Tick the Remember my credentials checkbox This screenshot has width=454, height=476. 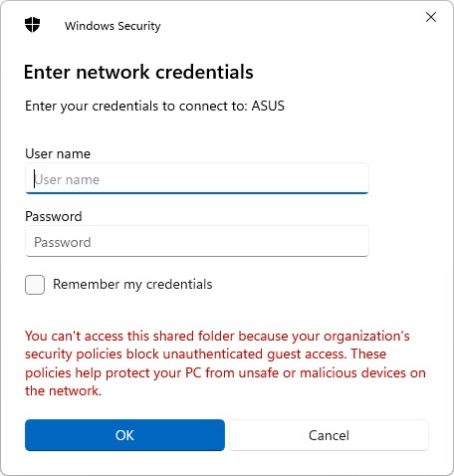point(35,285)
